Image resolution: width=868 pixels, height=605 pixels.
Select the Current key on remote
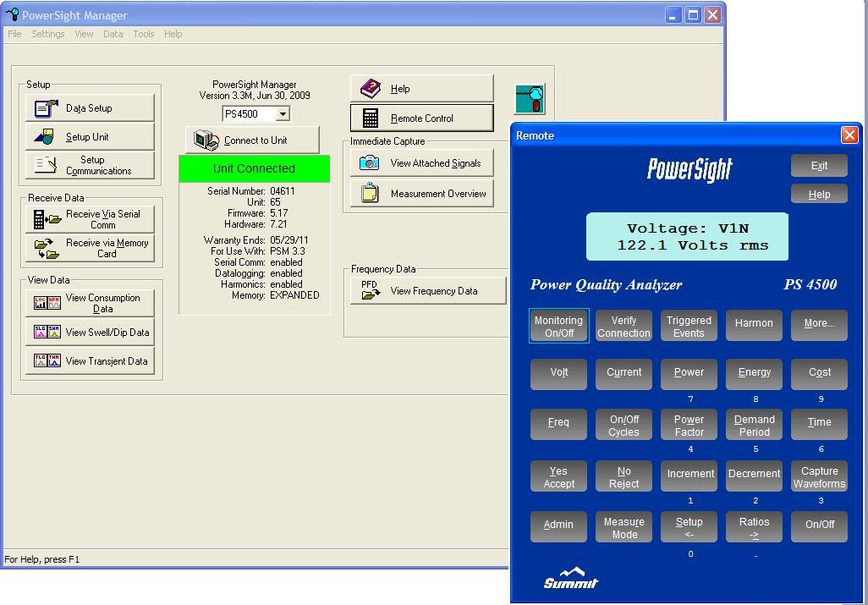624,374
